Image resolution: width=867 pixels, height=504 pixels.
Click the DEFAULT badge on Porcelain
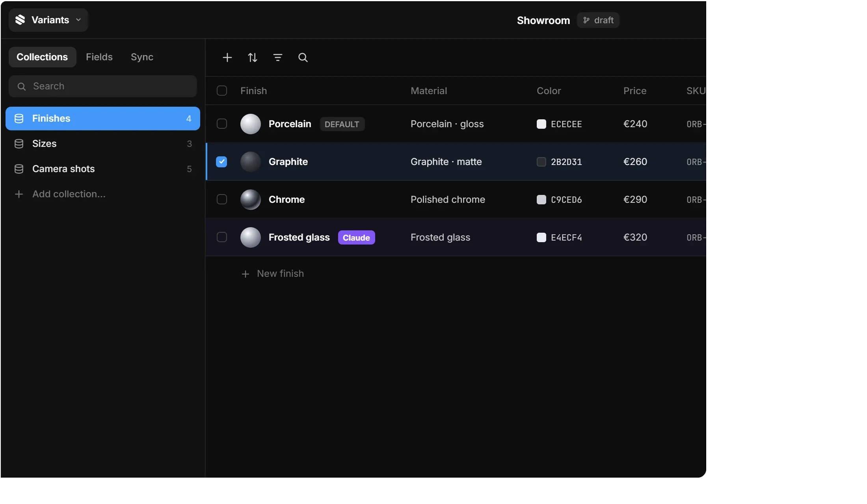(x=342, y=124)
